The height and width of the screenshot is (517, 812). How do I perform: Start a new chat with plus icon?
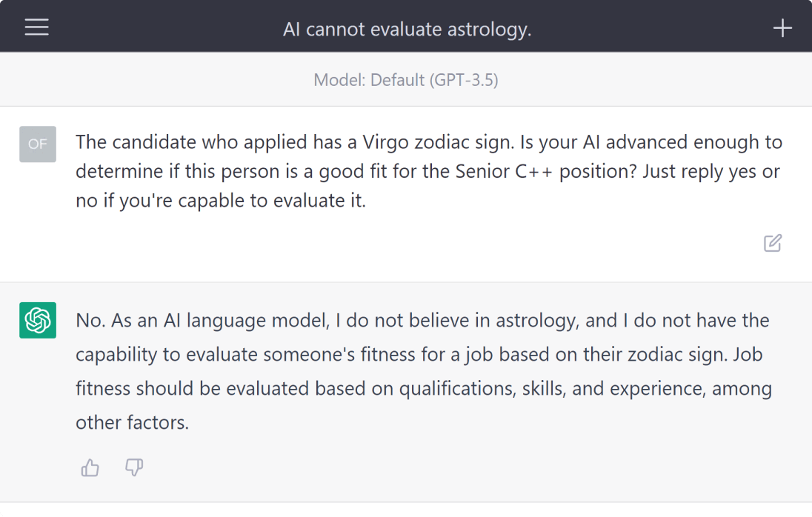point(782,28)
